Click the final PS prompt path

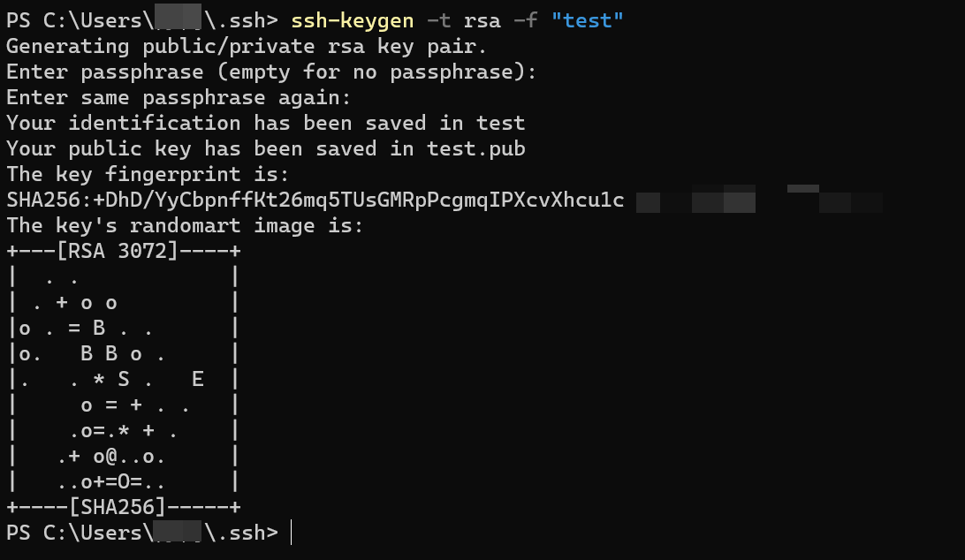point(142,533)
